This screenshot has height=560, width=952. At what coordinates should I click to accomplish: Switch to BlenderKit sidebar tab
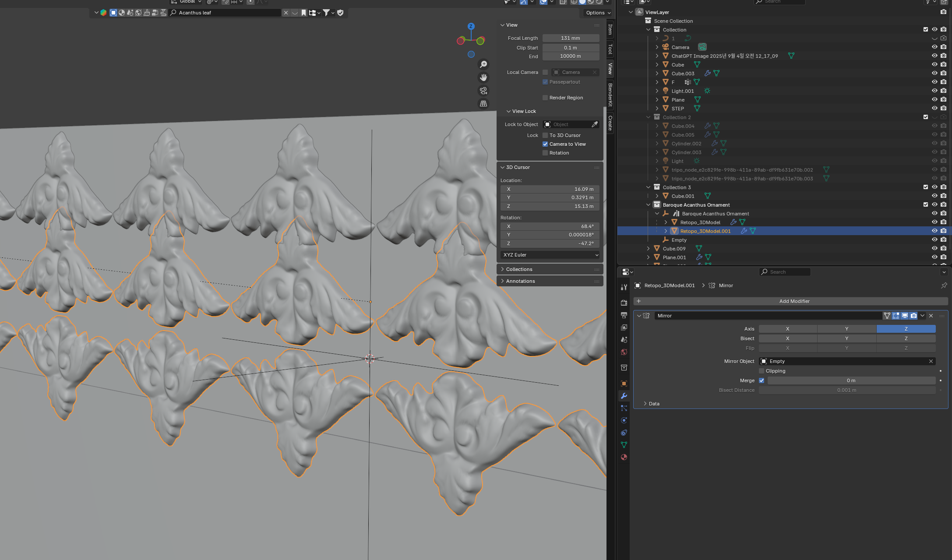point(610,95)
